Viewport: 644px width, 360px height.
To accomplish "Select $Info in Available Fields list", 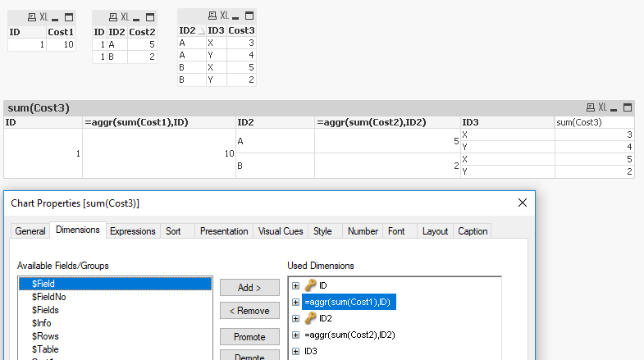I will tap(115, 323).
